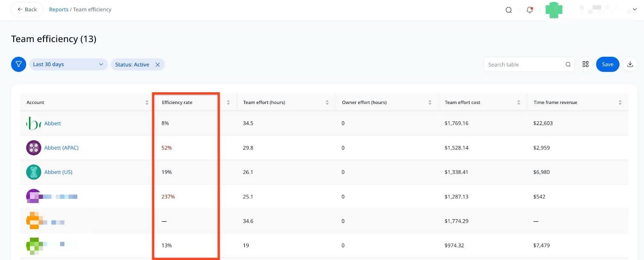
Task: Click the search magnifier in top bar
Action: coord(509,10)
